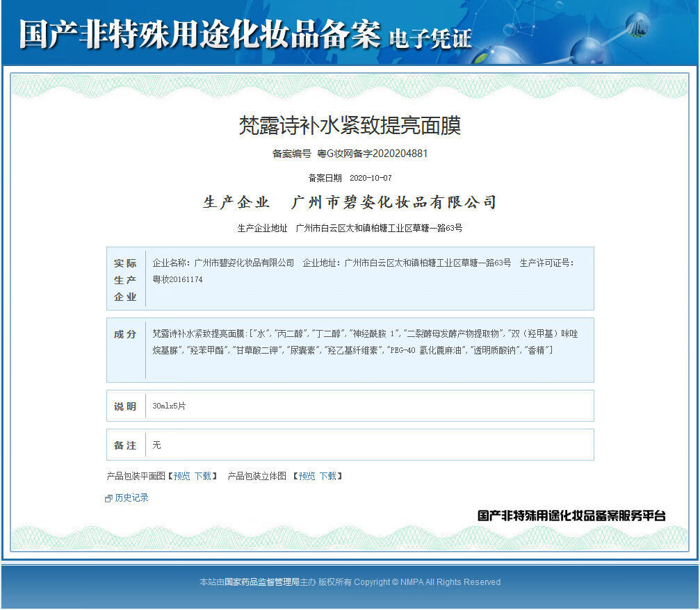Click 生产企业地址 line with 草塘一路63号
Image resolution: width=700 pixels, height=610 pixels.
[x=350, y=228]
